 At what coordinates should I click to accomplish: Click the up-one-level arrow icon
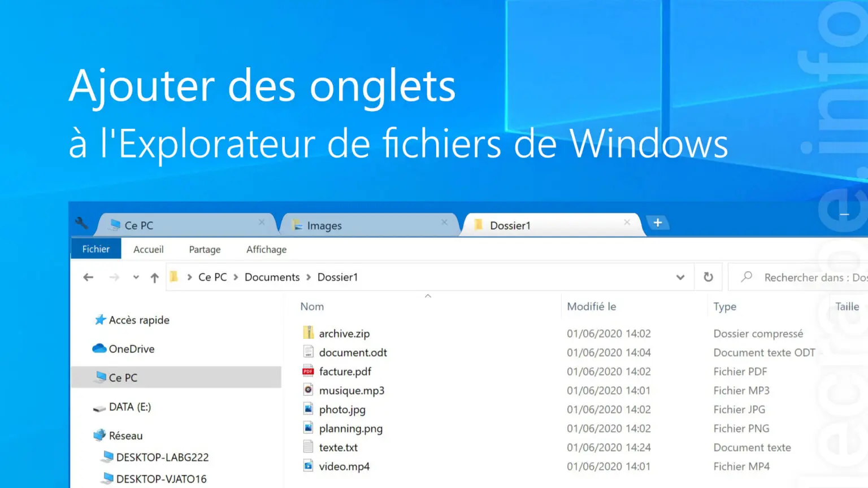click(154, 277)
